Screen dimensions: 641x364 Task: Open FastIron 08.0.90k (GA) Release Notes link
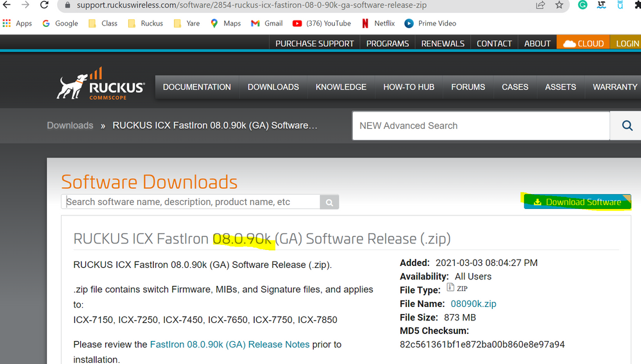[x=230, y=344]
